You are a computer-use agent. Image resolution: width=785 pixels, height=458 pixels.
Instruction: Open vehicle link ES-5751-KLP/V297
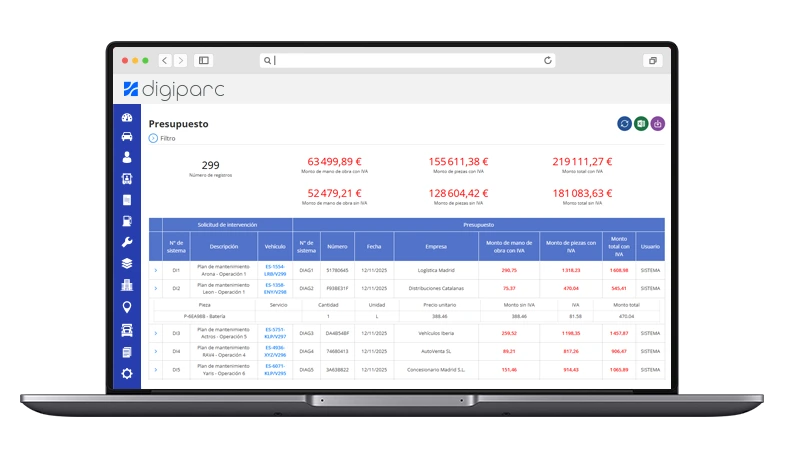(x=275, y=332)
